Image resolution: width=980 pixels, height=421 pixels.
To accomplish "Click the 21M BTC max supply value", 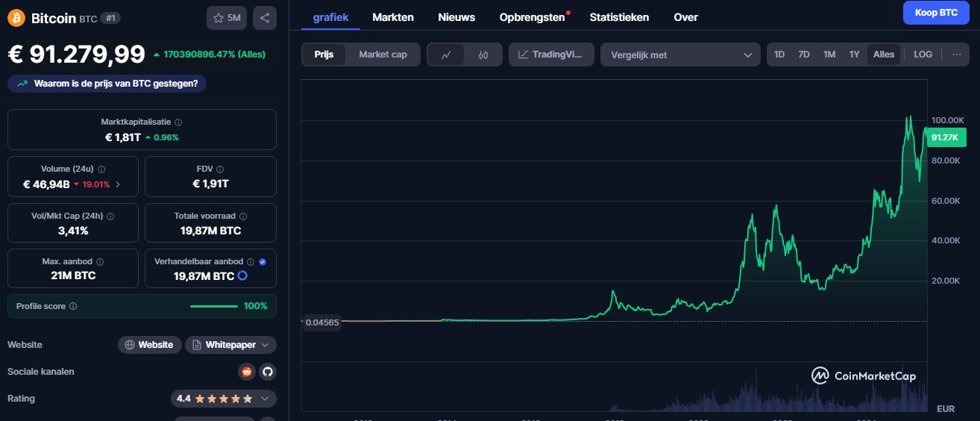I will click(x=73, y=275).
